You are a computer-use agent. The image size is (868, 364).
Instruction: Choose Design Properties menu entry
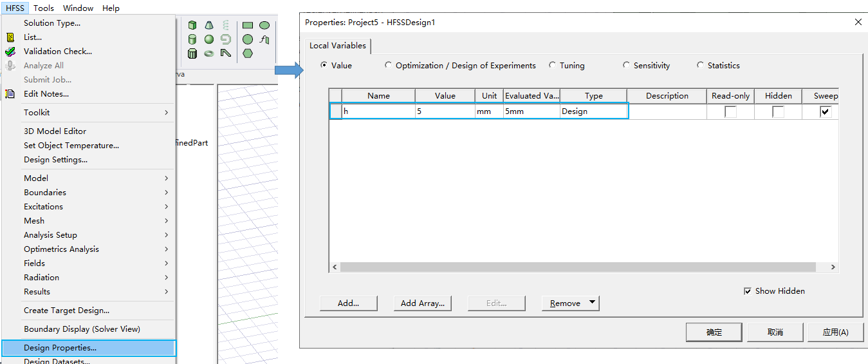(88, 348)
